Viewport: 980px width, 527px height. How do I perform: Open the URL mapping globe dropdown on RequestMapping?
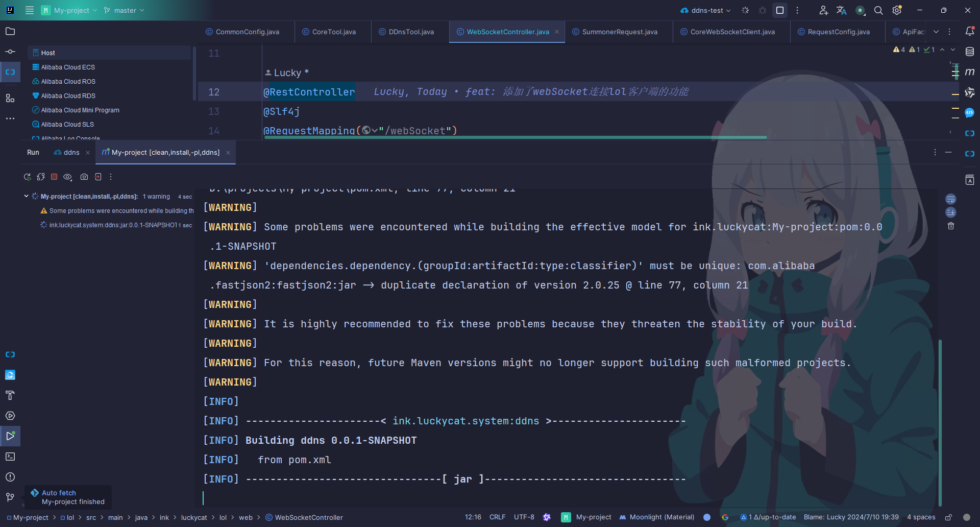point(370,130)
